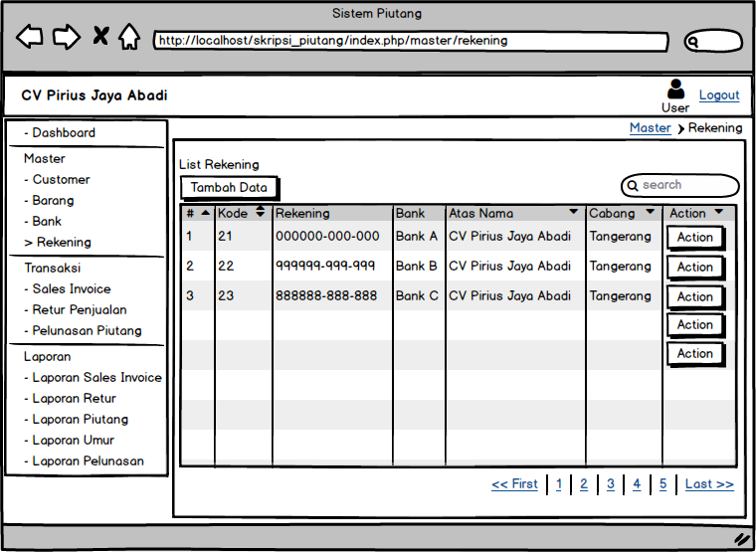Sort by Cabang column arrow
Screen dimensions: 756x552
651,212
